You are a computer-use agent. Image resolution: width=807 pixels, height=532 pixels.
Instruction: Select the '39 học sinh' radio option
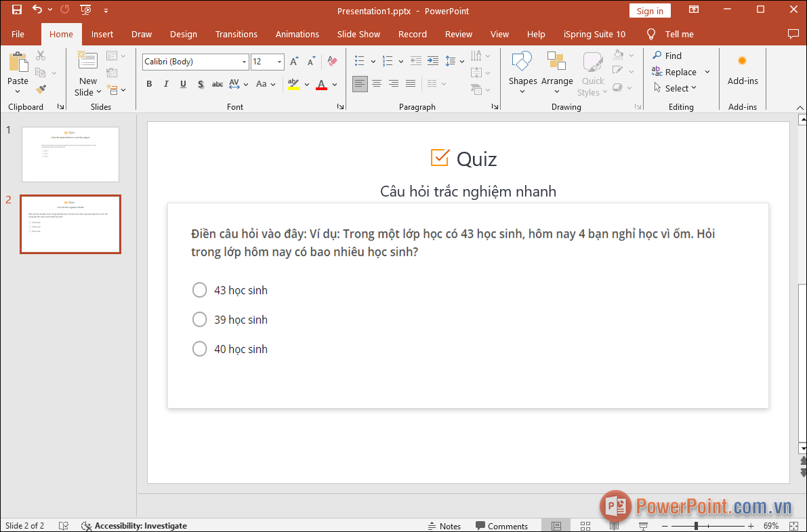pos(199,319)
